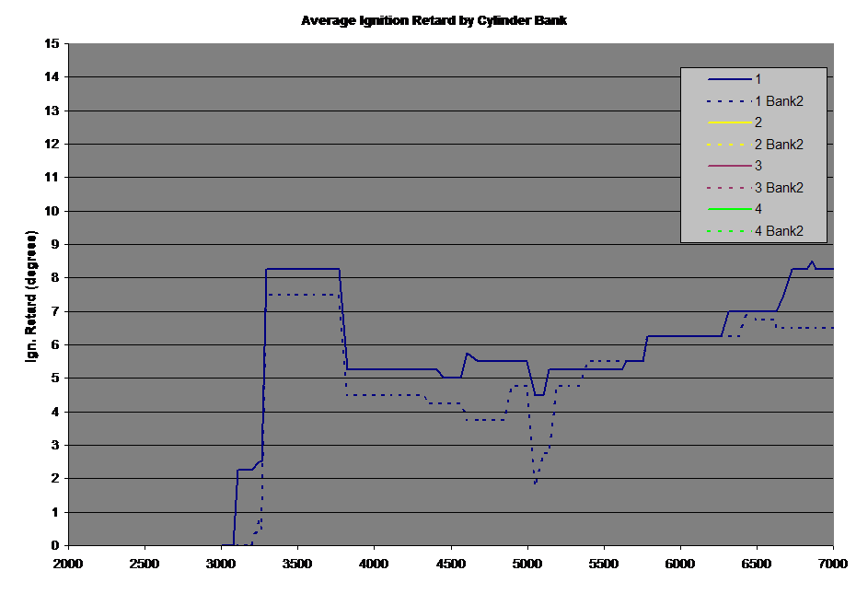This screenshot has width=868, height=594.
Task: Click the lowest dip of the dotted blue line
Action: point(535,483)
